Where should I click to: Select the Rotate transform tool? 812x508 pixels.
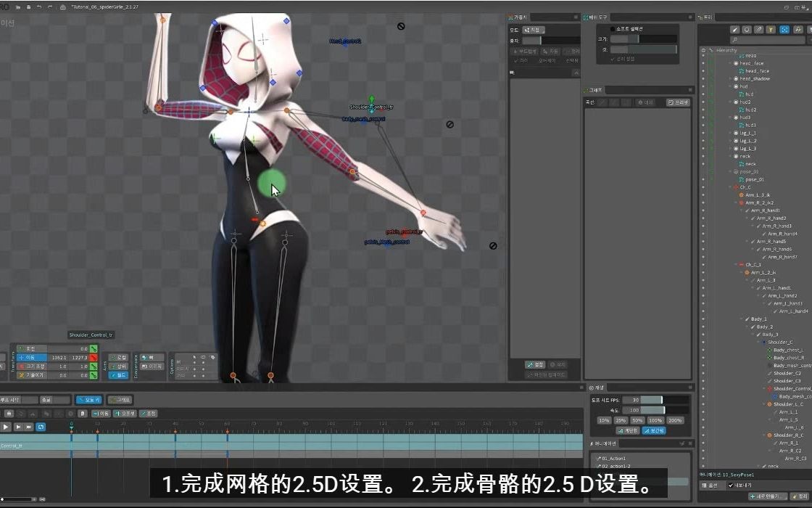pyautogui.click(x=31, y=349)
